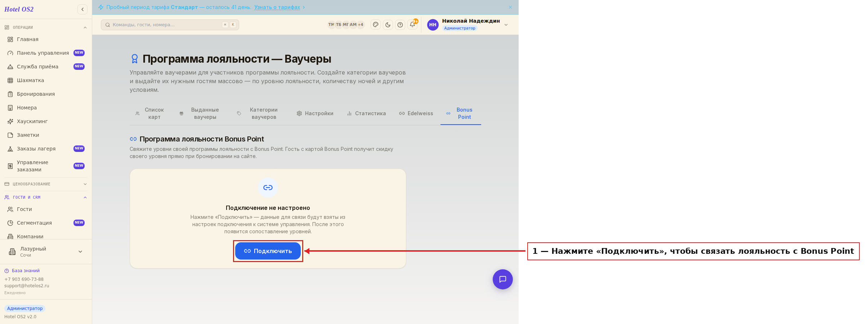Go to Шахматка in the sidebar
This screenshot has width=868, height=324.
(x=46, y=80)
